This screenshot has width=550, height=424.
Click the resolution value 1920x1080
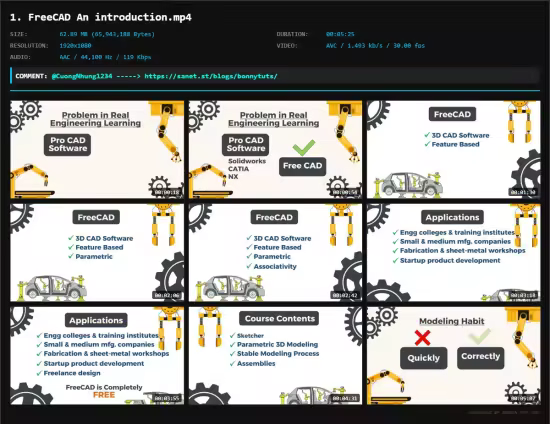click(75, 46)
